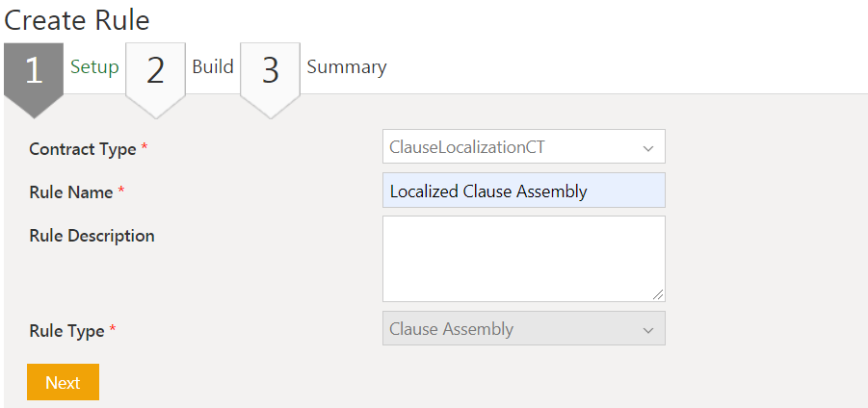Click the Rule Name field label
This screenshot has height=408, width=868.
71,192
